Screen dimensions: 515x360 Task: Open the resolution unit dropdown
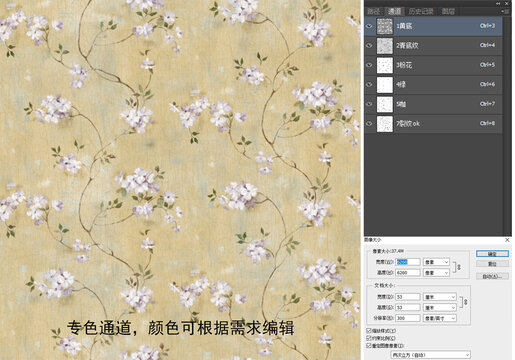pyautogui.click(x=440, y=318)
